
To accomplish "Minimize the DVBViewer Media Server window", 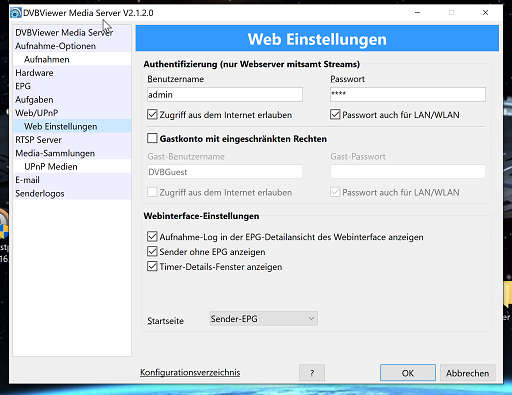I will 417,13.
